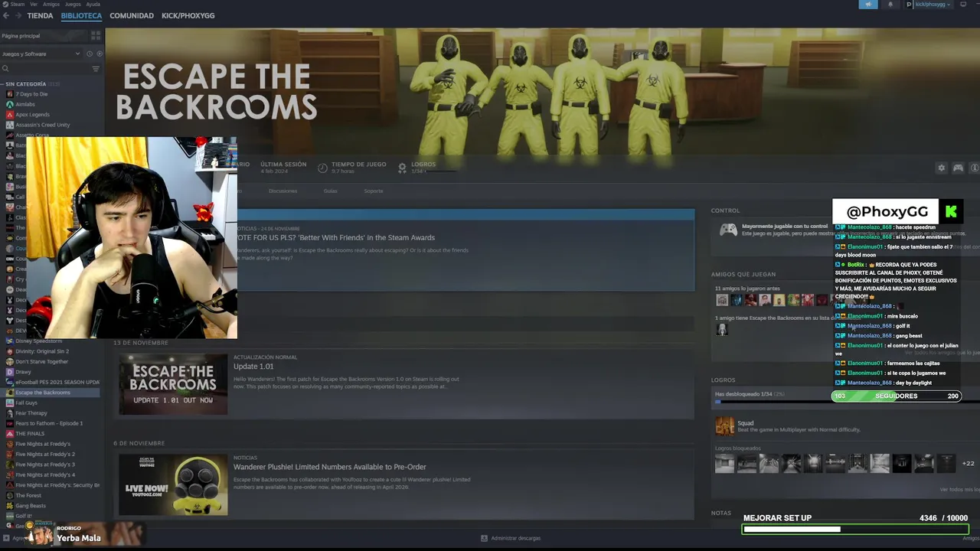The image size is (980, 551).
Task: Click the Big Picture monitor icon
Action: (x=963, y=5)
